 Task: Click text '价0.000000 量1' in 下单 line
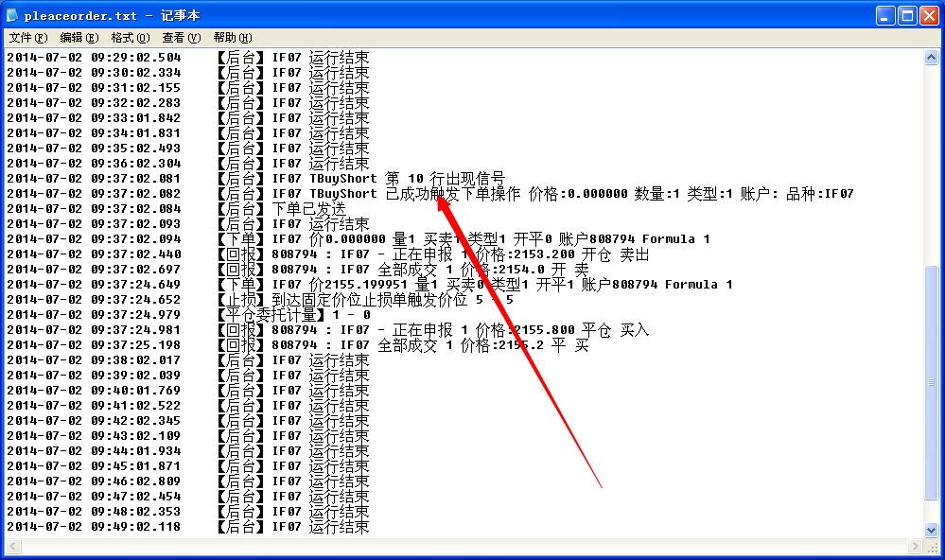[x=362, y=239]
